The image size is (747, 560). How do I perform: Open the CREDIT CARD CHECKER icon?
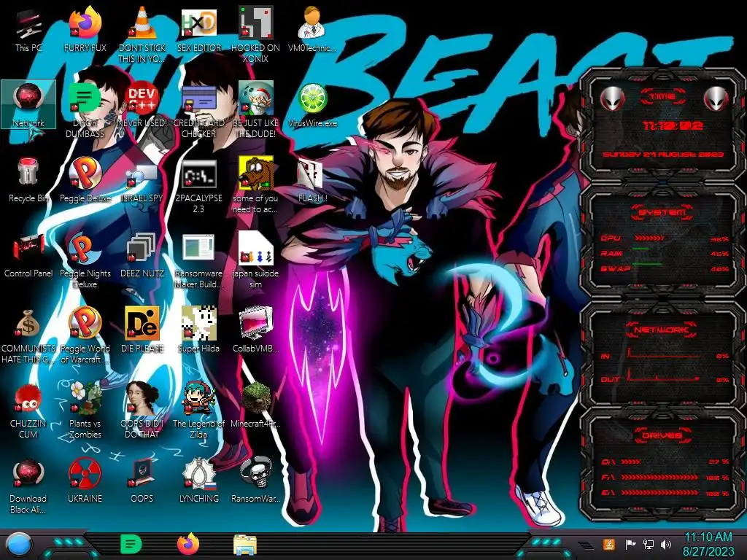[x=199, y=109]
